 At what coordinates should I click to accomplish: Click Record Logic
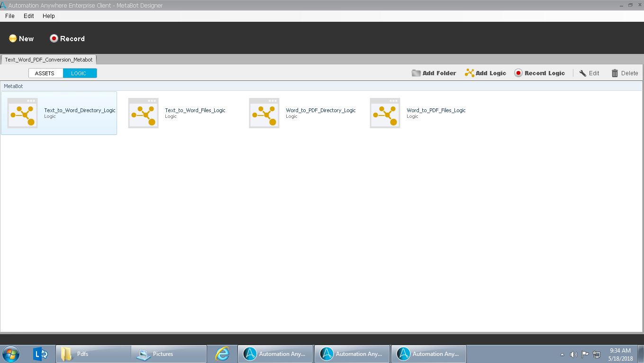click(540, 73)
